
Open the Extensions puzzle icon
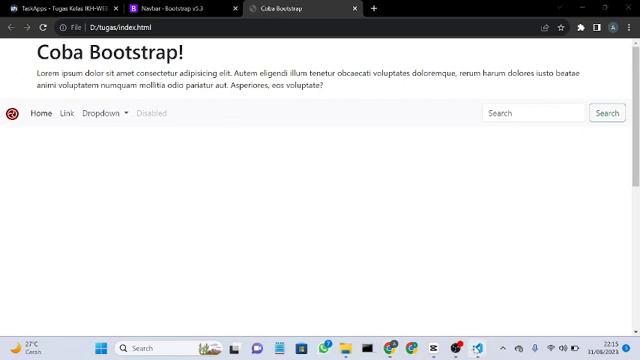pyautogui.click(x=581, y=27)
